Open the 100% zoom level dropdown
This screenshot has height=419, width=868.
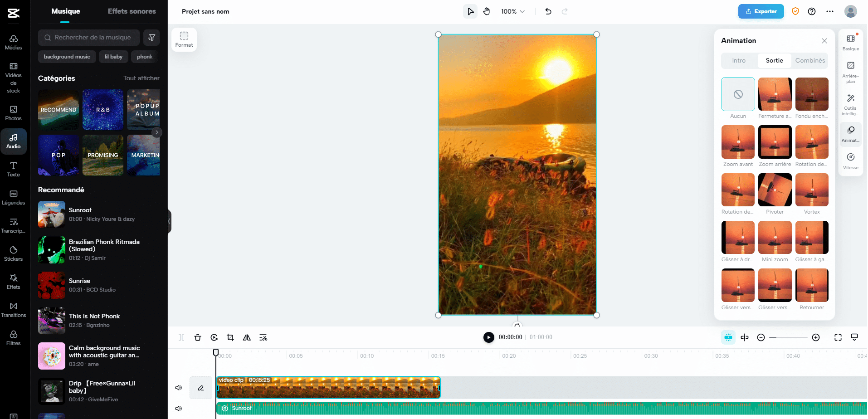(512, 11)
